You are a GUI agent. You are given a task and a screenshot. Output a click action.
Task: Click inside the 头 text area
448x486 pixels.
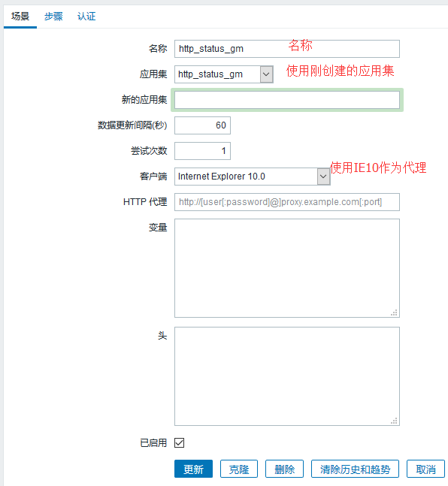[x=287, y=376]
